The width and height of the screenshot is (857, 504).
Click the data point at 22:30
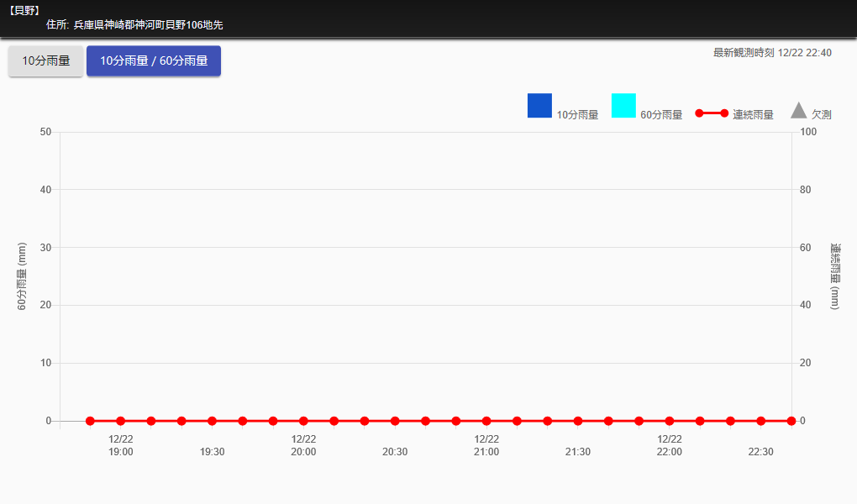pos(760,421)
